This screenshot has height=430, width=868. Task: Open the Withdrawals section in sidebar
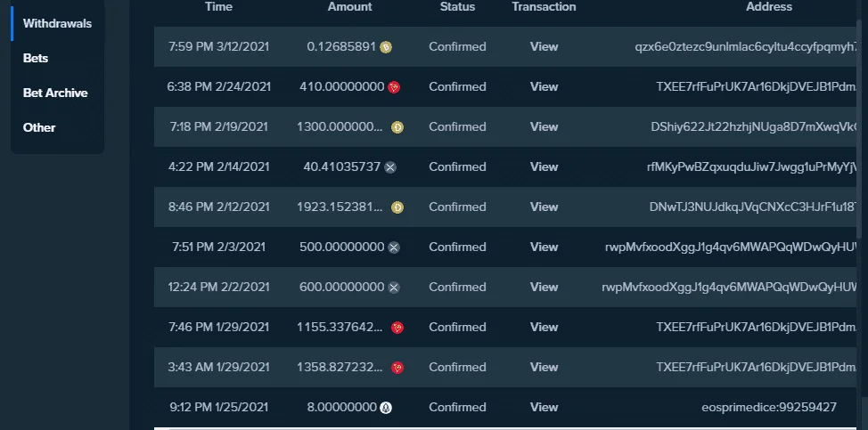(57, 24)
